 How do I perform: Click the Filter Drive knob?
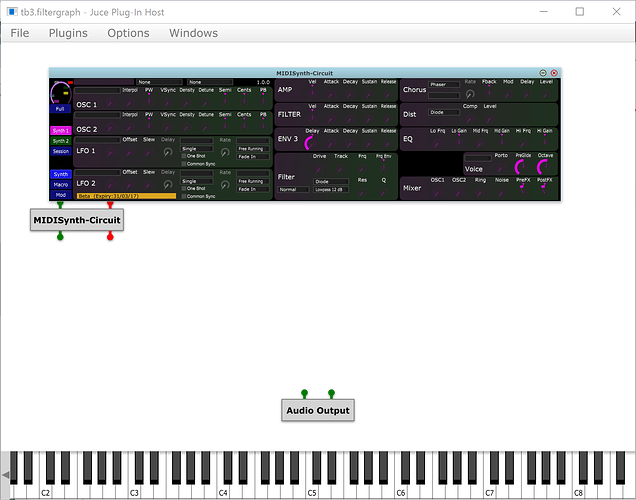tap(319, 169)
